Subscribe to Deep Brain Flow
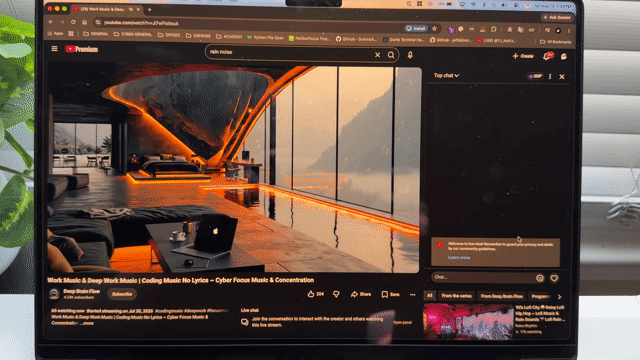640x360 pixels. point(122,294)
